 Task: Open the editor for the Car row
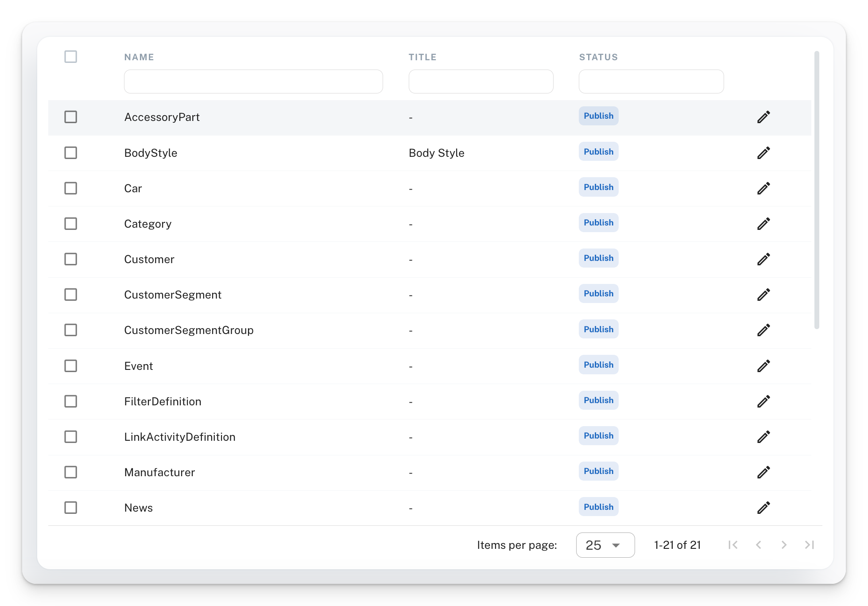763,188
